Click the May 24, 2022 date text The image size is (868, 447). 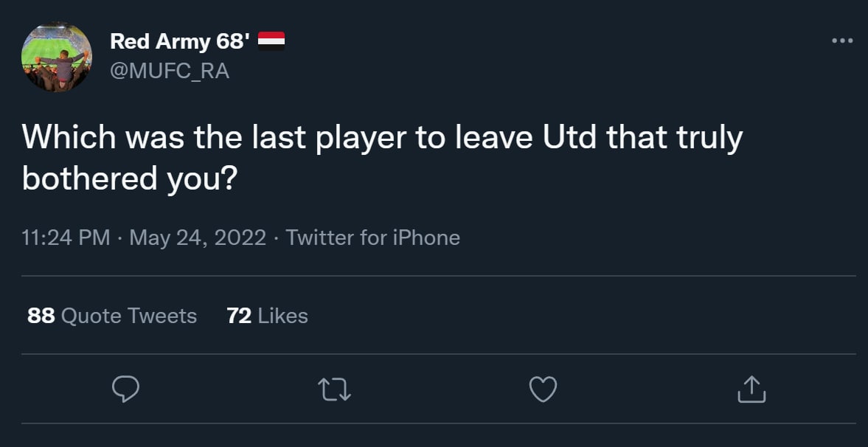coord(198,238)
